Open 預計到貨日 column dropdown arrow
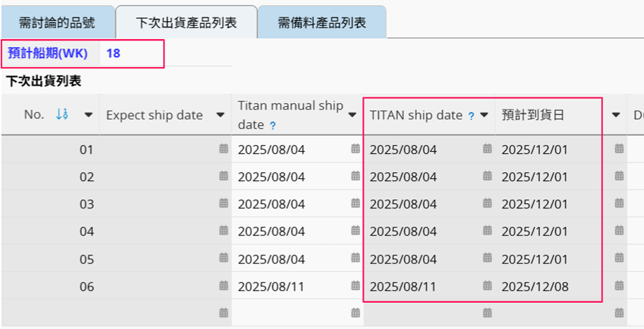 [615, 115]
